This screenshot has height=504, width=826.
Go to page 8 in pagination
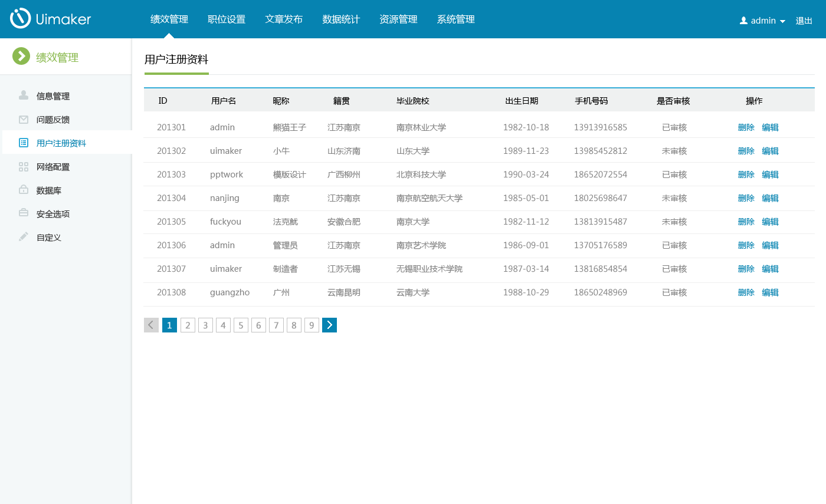coord(294,325)
